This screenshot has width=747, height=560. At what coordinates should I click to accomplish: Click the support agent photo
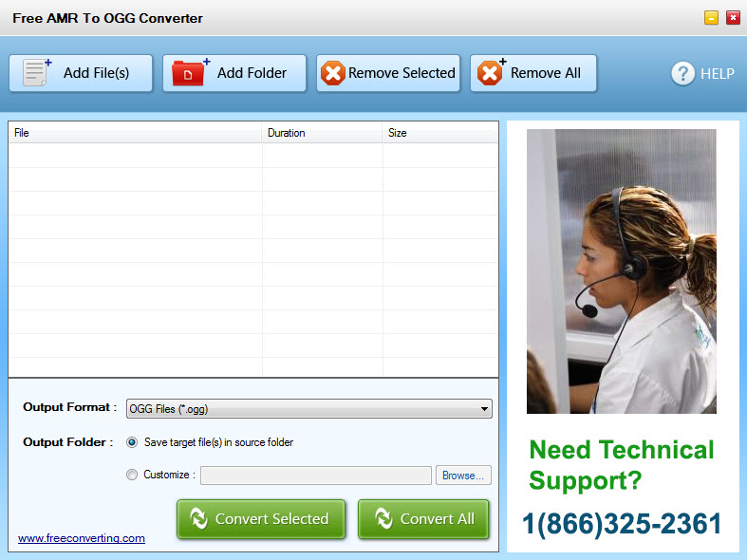click(x=621, y=271)
